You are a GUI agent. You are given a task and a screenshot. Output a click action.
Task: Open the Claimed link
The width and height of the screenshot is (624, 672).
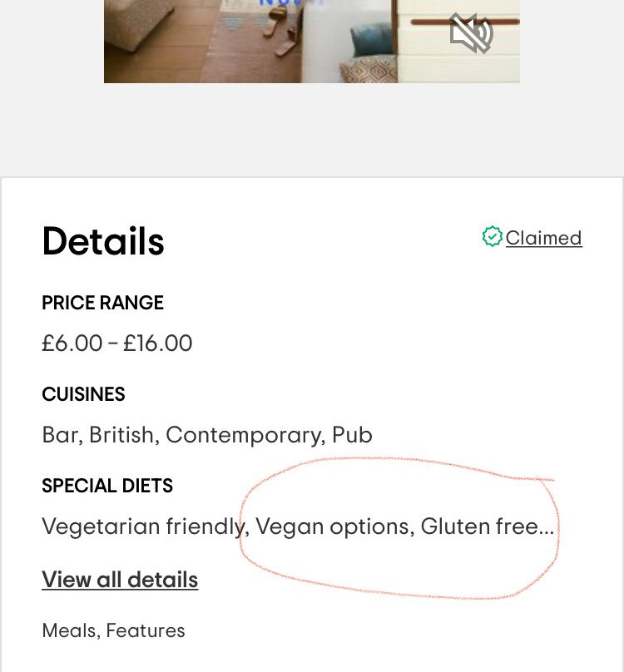point(543,238)
